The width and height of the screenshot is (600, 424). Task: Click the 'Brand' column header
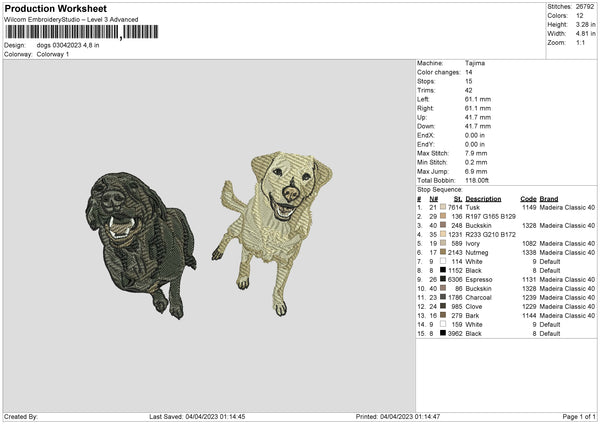[x=549, y=199]
